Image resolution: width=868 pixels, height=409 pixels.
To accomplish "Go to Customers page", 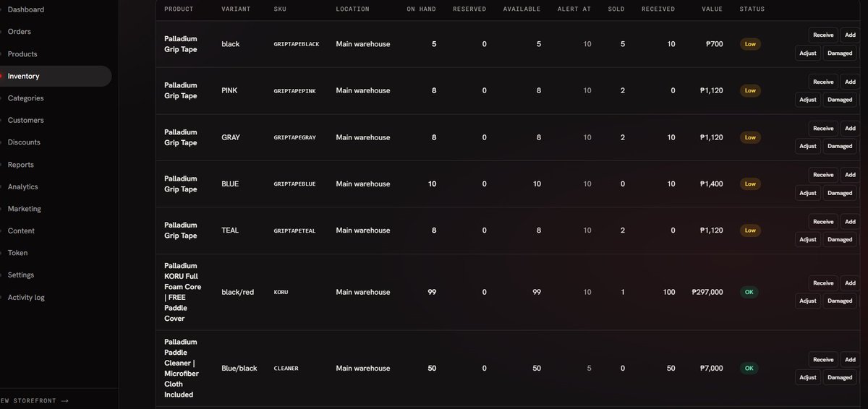I will point(25,120).
